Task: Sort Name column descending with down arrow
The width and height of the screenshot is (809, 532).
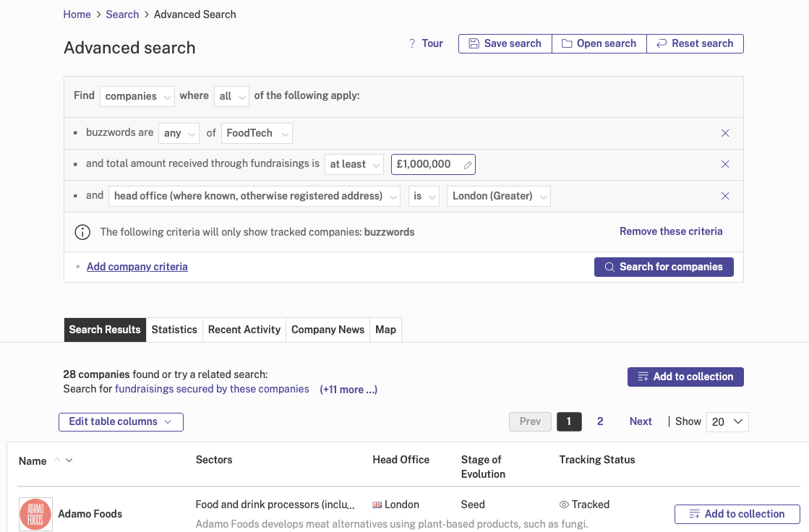Action: tap(69, 460)
